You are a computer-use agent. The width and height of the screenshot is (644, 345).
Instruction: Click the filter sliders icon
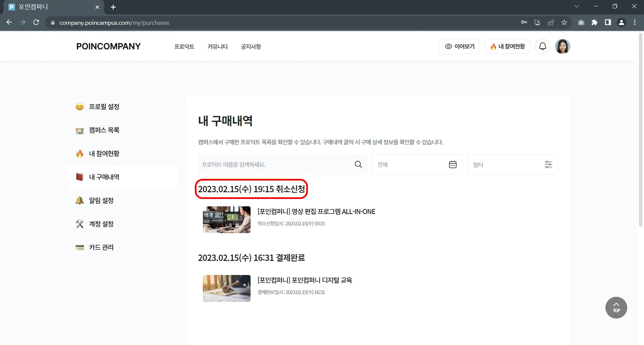click(x=548, y=164)
